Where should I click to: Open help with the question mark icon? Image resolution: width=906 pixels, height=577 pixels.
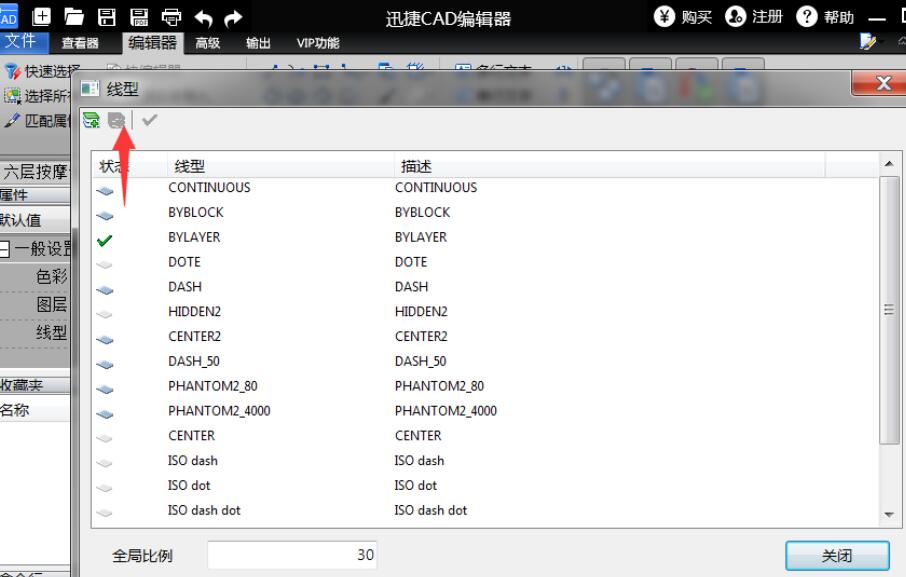point(807,16)
